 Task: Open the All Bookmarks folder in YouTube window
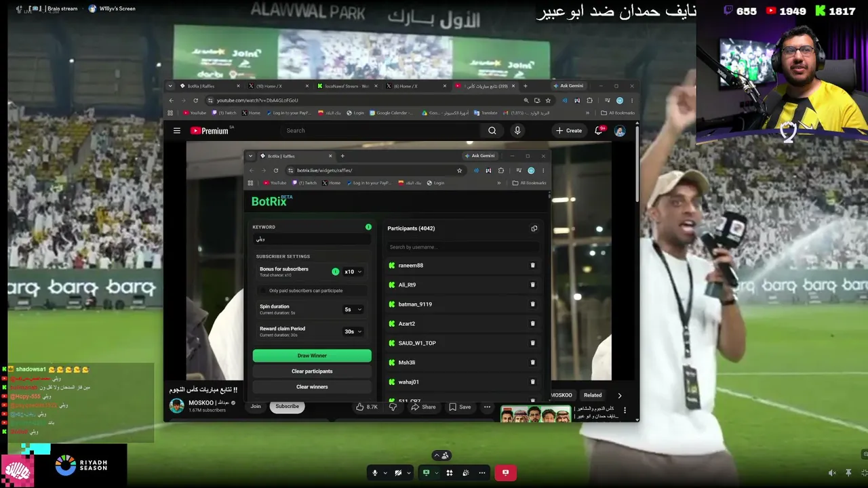618,113
